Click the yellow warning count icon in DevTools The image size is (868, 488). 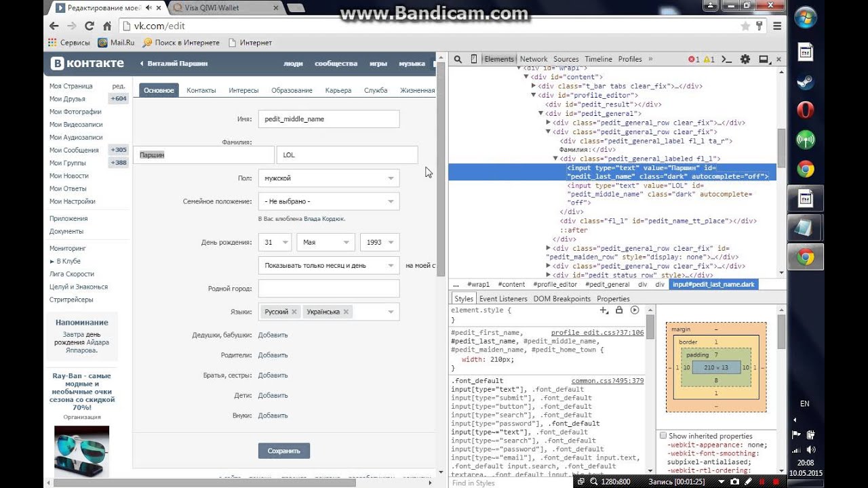[x=707, y=59]
